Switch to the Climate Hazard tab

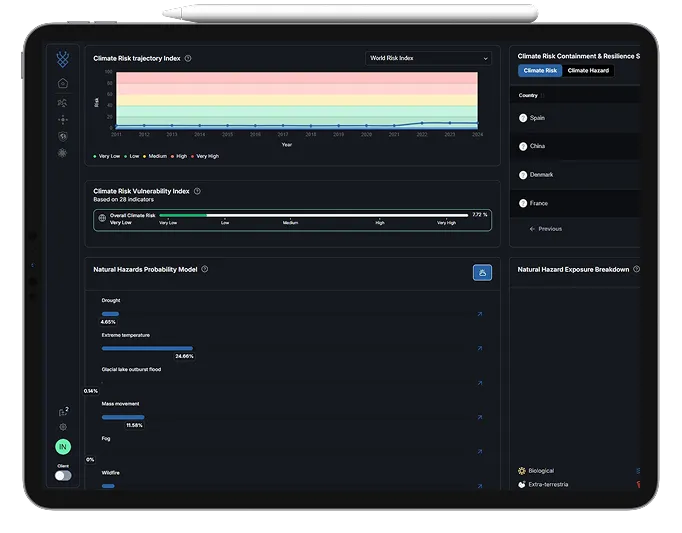(588, 70)
